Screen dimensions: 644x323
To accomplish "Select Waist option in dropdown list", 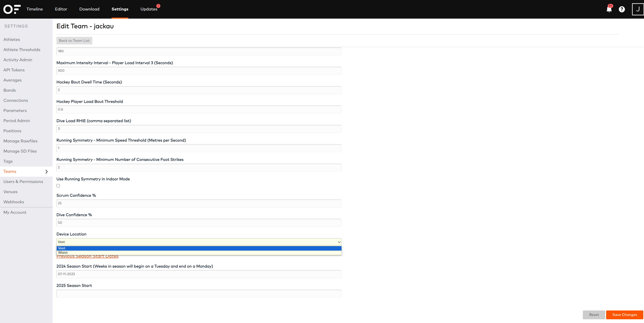I will pos(199,252).
